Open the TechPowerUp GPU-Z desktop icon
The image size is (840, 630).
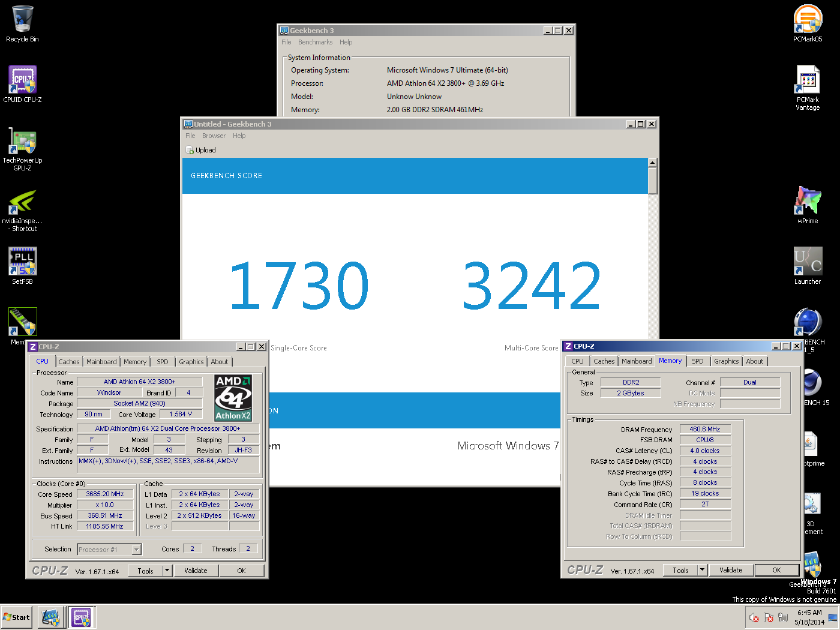tap(22, 149)
